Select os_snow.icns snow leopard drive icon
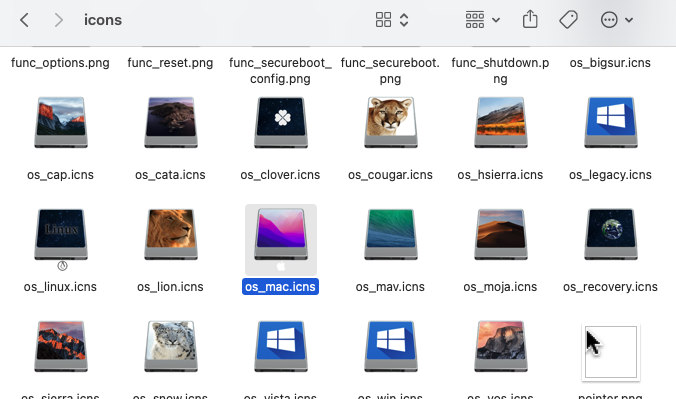Viewport: 676px width, 399px height. point(171,346)
